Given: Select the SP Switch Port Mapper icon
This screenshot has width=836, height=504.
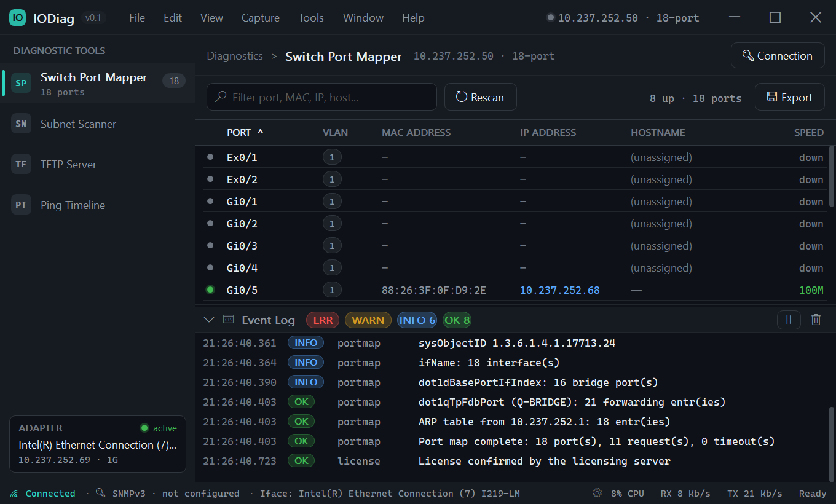Looking at the screenshot, I should 21,83.
